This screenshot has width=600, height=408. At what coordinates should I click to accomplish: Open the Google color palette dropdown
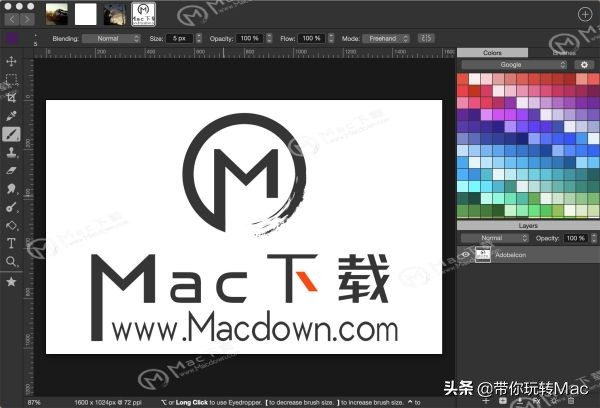click(x=514, y=65)
